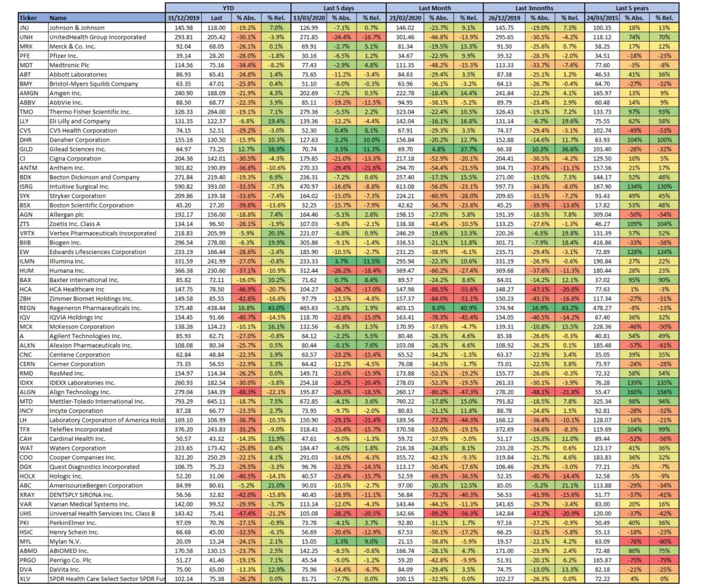Click 'UnitedHealth Group Incorporated' name cell

tap(106, 37)
